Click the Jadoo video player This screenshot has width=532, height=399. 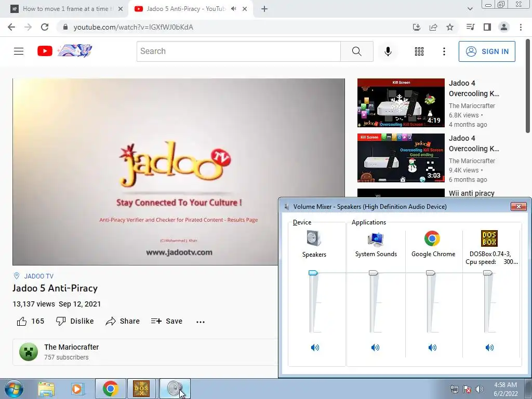179,171
